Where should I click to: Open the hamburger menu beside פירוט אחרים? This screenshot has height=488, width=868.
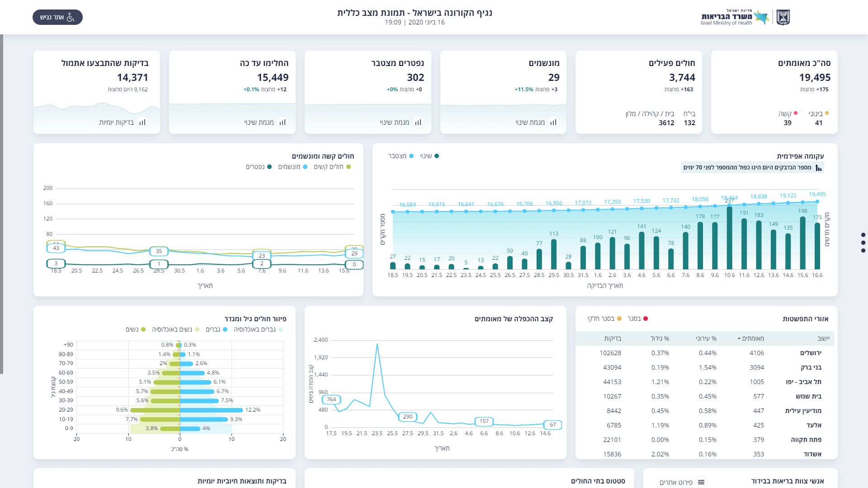coord(701,482)
